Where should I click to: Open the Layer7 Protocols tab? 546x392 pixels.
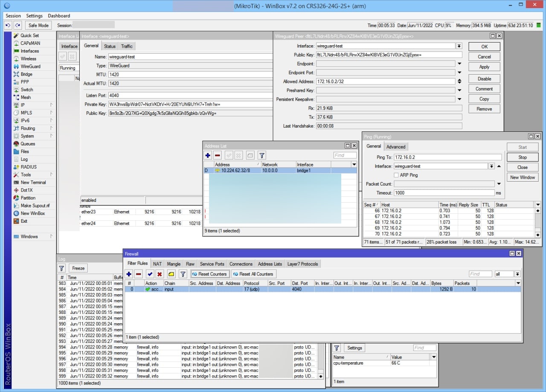pyautogui.click(x=303, y=264)
